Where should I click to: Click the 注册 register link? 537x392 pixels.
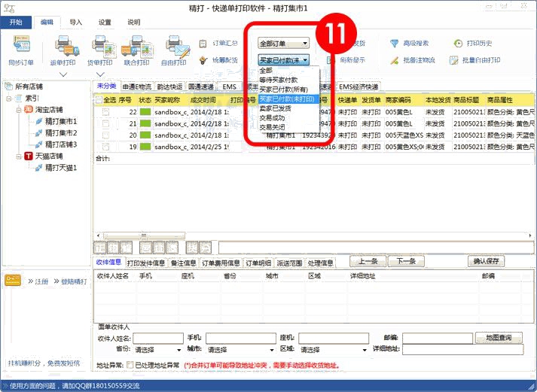click(41, 281)
